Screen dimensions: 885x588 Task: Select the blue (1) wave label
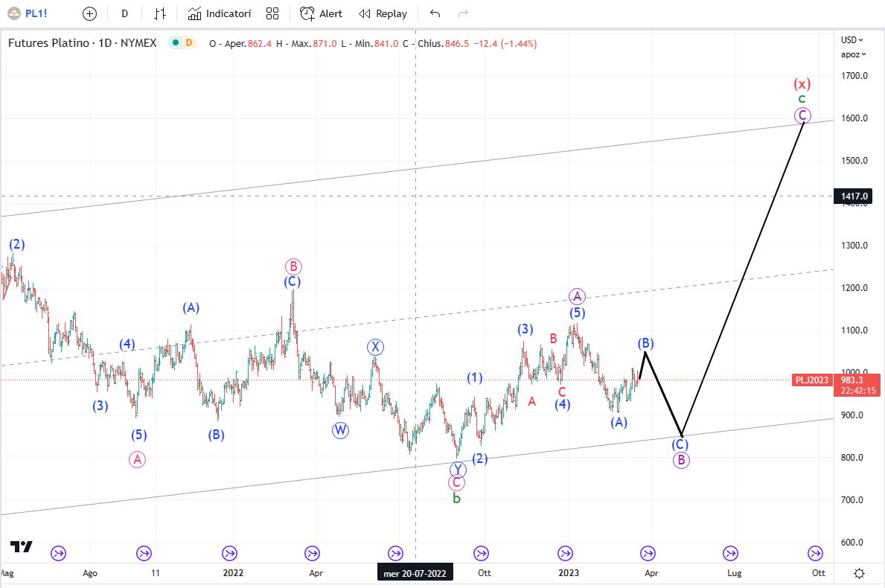click(475, 377)
